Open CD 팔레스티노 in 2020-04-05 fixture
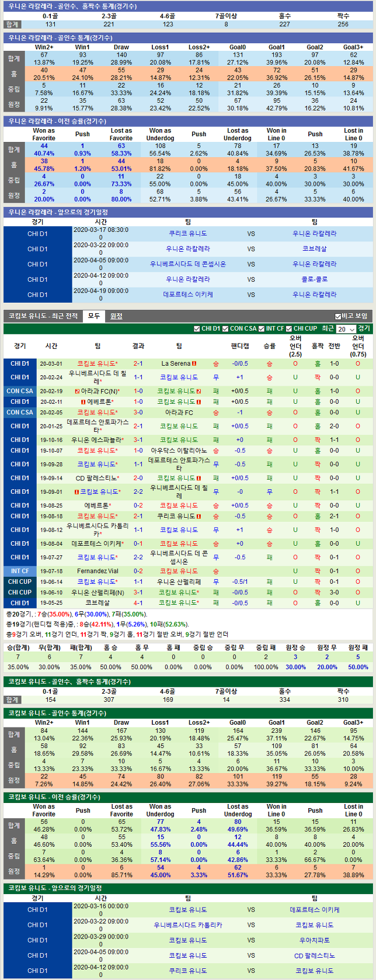376x980 pixels. (x=314, y=955)
